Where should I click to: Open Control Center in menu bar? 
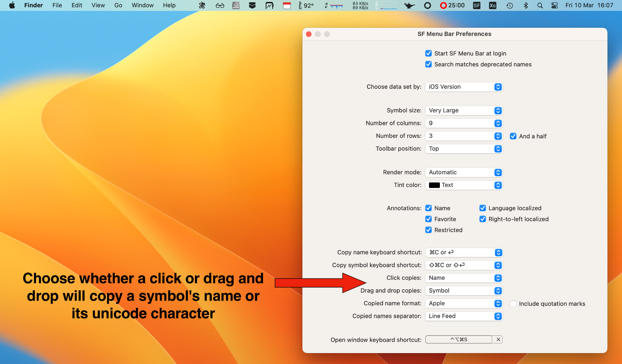555,5
